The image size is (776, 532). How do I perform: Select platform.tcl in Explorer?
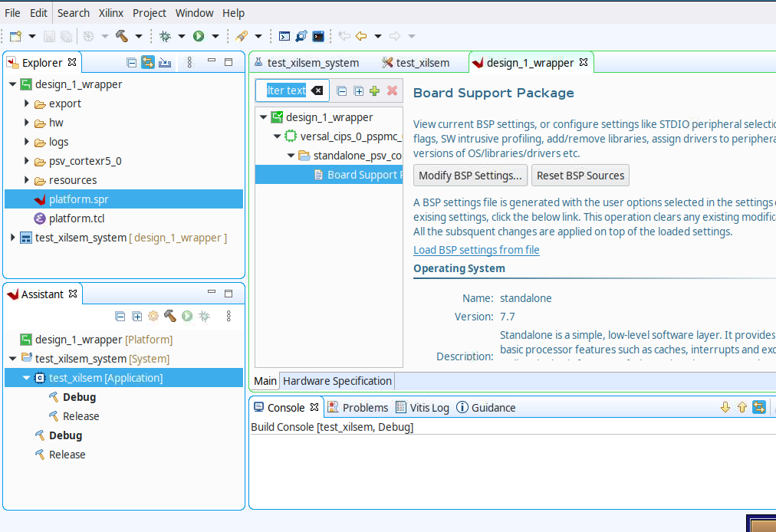(x=76, y=218)
